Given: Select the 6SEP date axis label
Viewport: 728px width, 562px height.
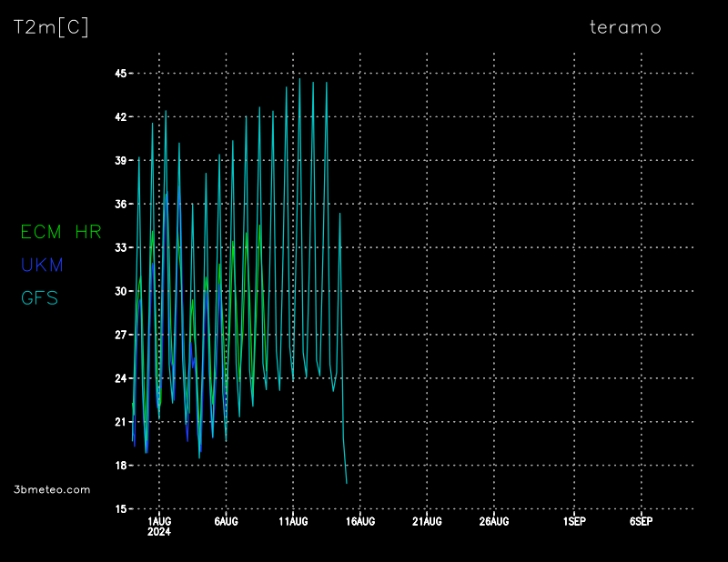Looking at the screenshot, I should (641, 521).
